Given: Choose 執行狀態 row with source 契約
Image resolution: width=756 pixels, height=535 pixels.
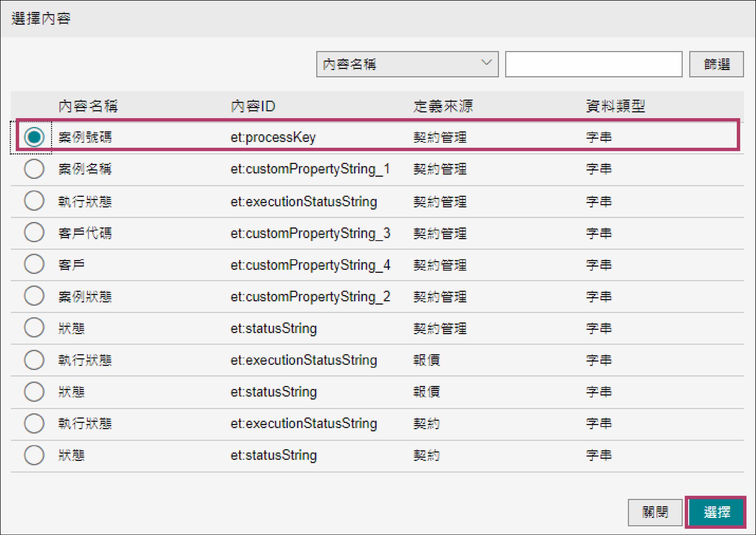Looking at the screenshot, I should point(34,423).
